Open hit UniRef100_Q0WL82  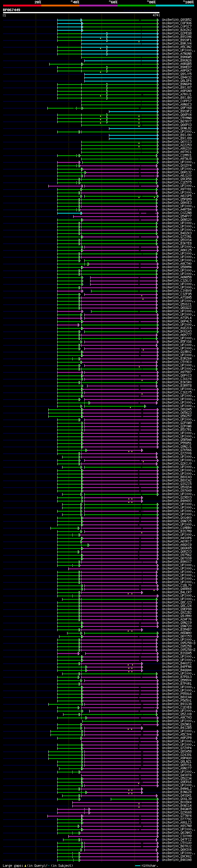coord(177,128)
